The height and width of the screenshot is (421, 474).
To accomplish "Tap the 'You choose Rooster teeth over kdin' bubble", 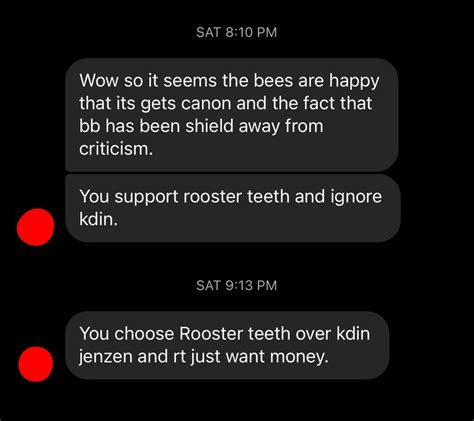I will click(227, 345).
